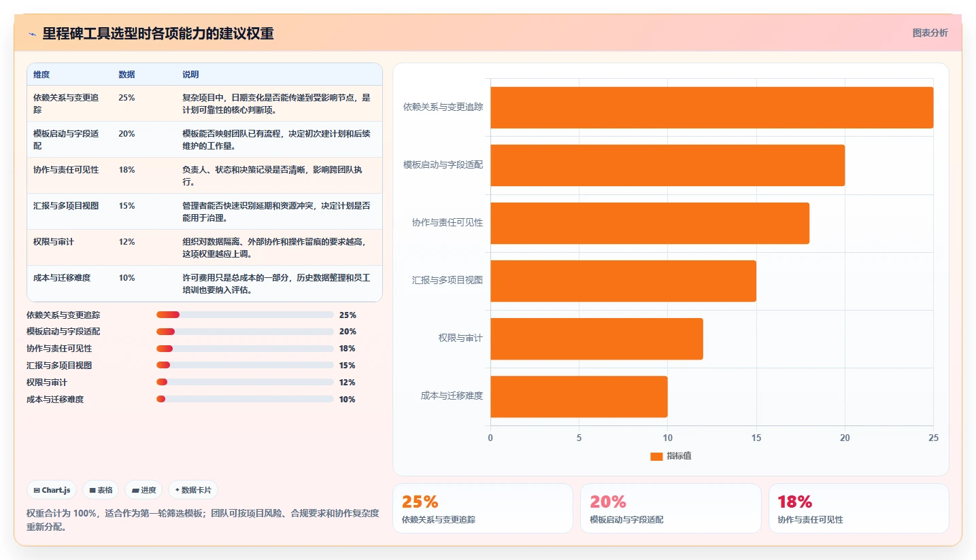Click the 依赖关系与变更追踪 progress bar

coord(245,315)
